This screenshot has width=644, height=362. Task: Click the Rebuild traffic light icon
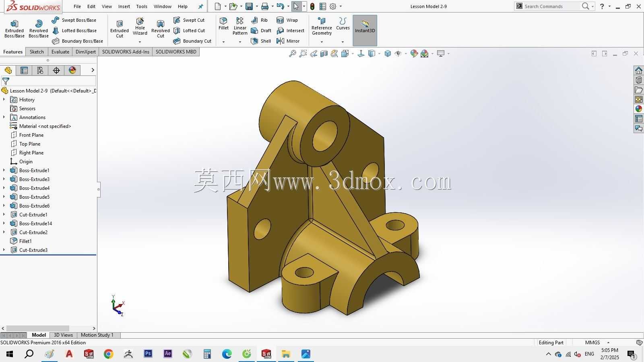click(x=312, y=6)
